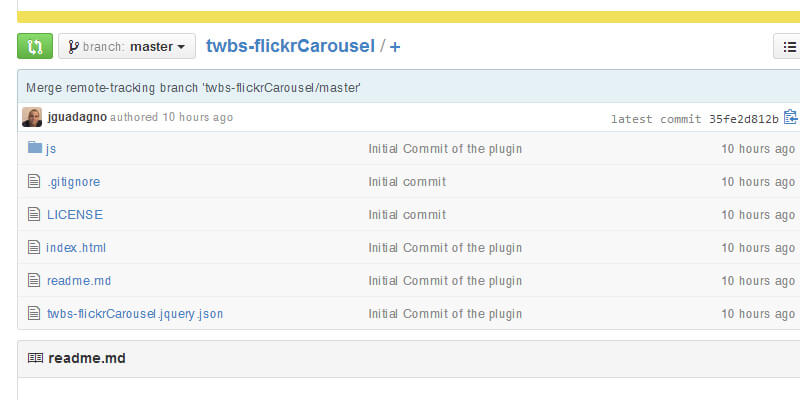Viewport: 800px width, 400px height.
Task: Click the js folder icon
Action: click(x=35, y=148)
